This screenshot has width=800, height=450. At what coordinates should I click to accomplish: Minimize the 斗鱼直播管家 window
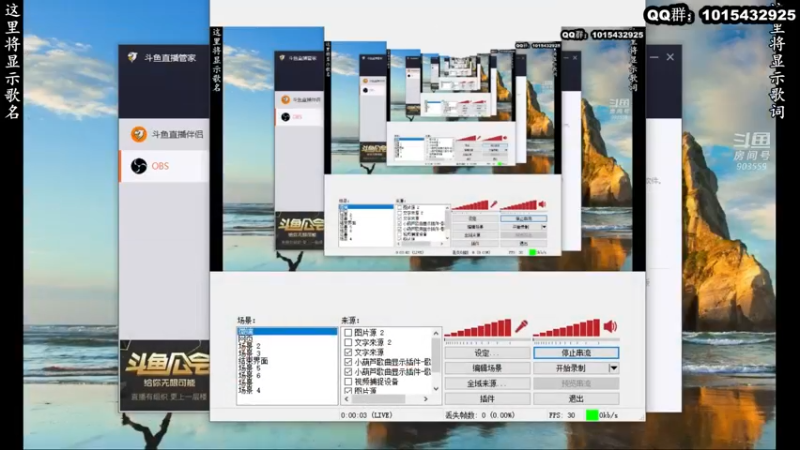654,57
